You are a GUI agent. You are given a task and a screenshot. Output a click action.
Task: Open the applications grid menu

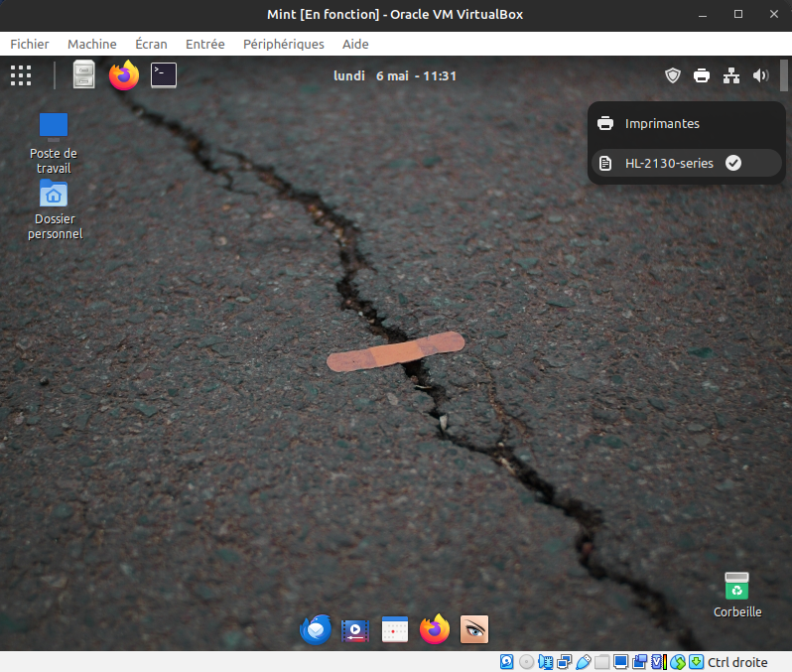[x=21, y=75]
